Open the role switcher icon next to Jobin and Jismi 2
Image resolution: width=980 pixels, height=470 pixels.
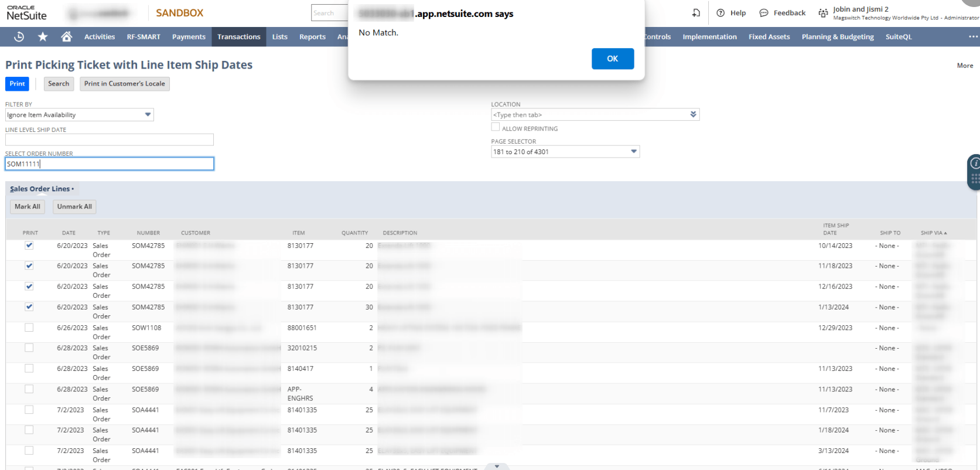pos(824,13)
